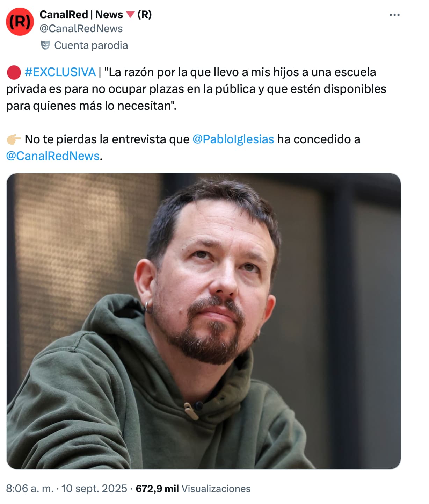Follow the @CanalRedNews mention in tweet body
Viewport: 429px width, 504px height.
point(53,156)
